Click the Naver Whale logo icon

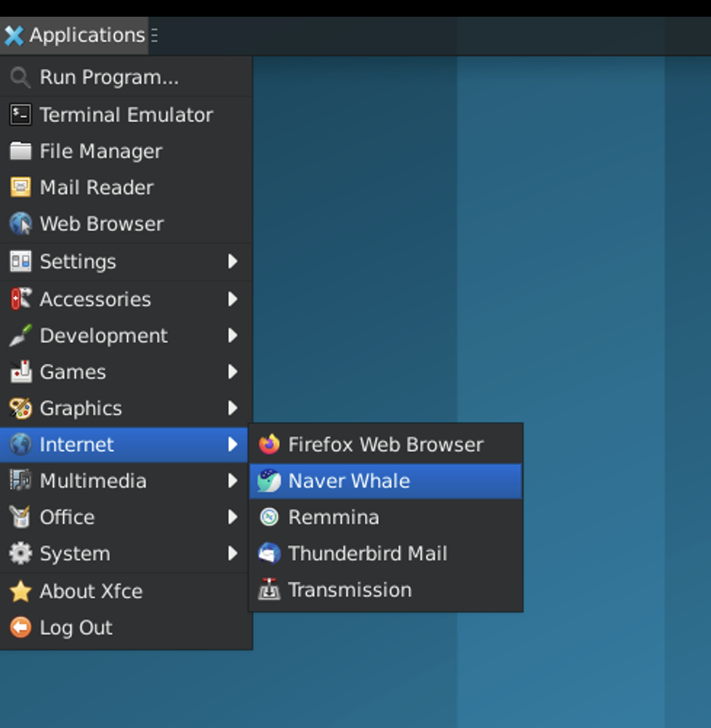click(269, 480)
